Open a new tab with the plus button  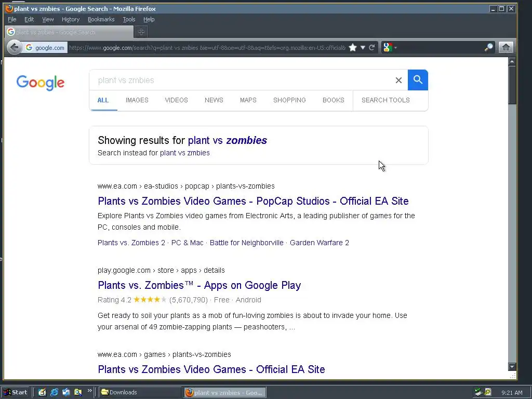point(141,32)
